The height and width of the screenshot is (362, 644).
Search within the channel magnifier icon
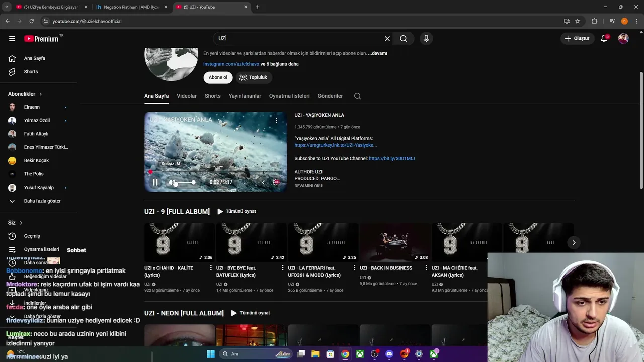point(357,96)
